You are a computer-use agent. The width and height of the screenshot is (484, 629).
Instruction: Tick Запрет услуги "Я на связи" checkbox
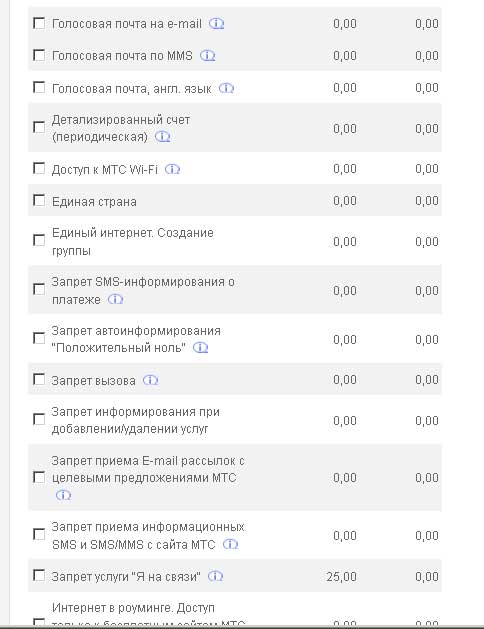tap(39, 576)
